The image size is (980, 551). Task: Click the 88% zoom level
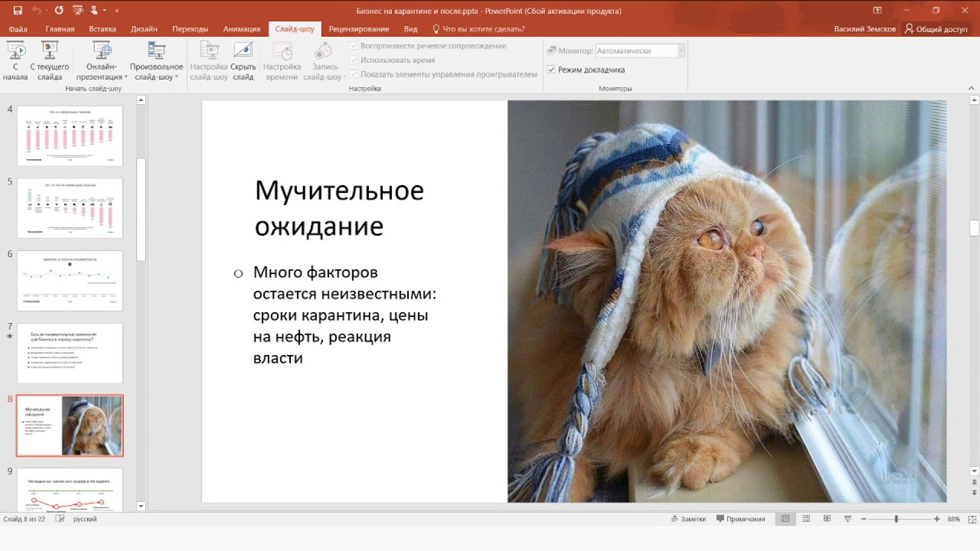(x=954, y=519)
